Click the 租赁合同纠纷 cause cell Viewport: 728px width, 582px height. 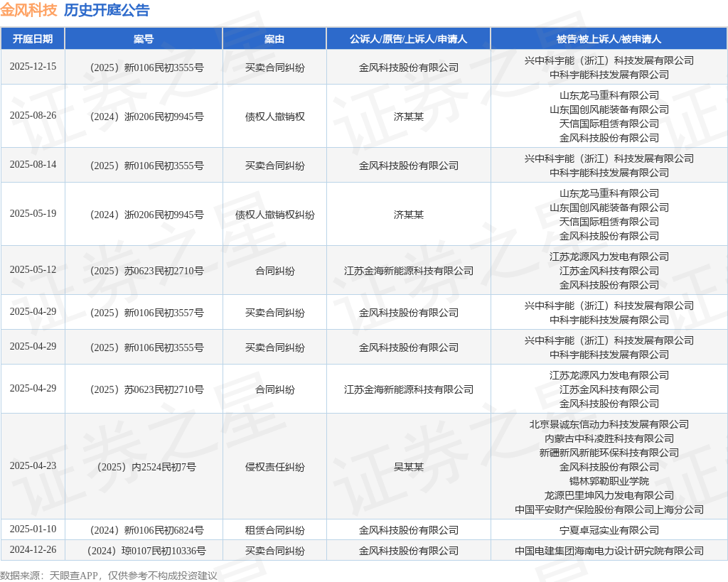pos(275,530)
